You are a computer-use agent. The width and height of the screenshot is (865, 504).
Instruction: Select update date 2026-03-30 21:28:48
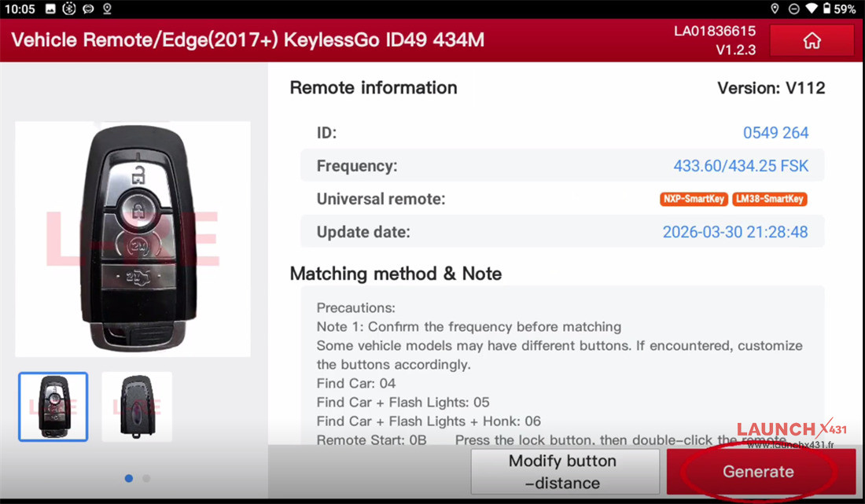point(735,232)
